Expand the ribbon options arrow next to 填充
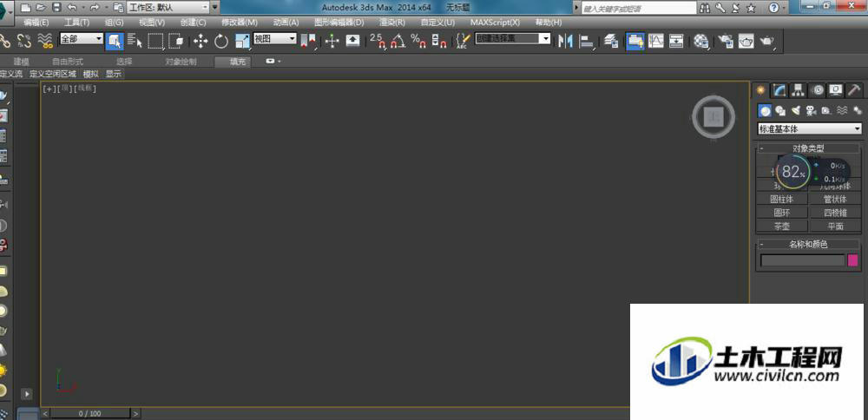 (x=273, y=62)
